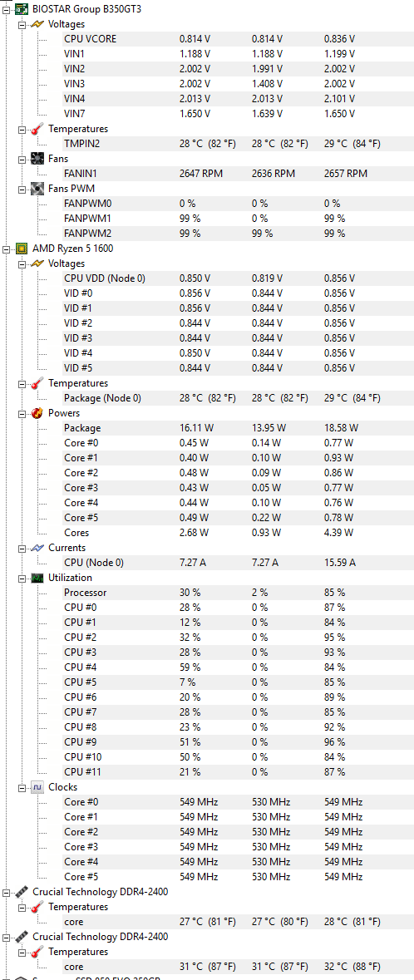
Task: Select the CPU #9 utilization row
Action: pos(238,742)
